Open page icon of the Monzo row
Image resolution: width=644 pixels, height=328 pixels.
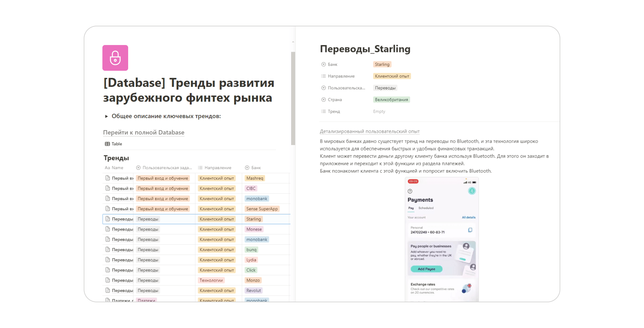108,280
